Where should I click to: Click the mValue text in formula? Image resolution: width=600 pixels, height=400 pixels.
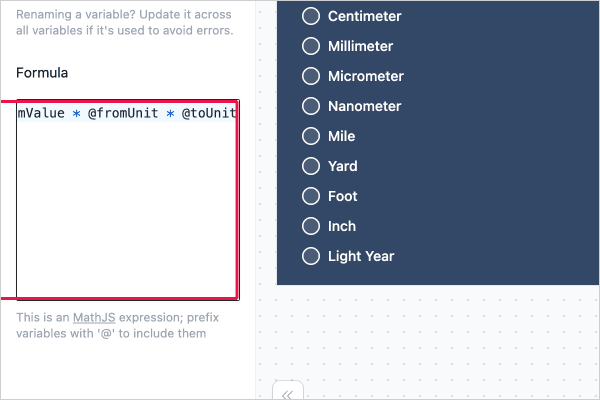tap(41, 113)
